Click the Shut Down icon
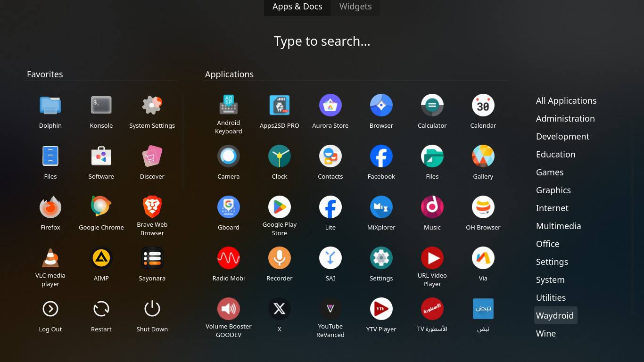Viewport: 644px width, 362px height. [152, 309]
